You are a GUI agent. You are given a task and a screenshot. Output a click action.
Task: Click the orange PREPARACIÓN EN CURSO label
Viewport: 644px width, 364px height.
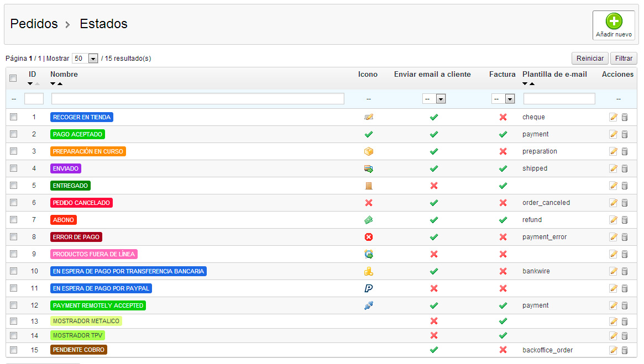tap(88, 151)
